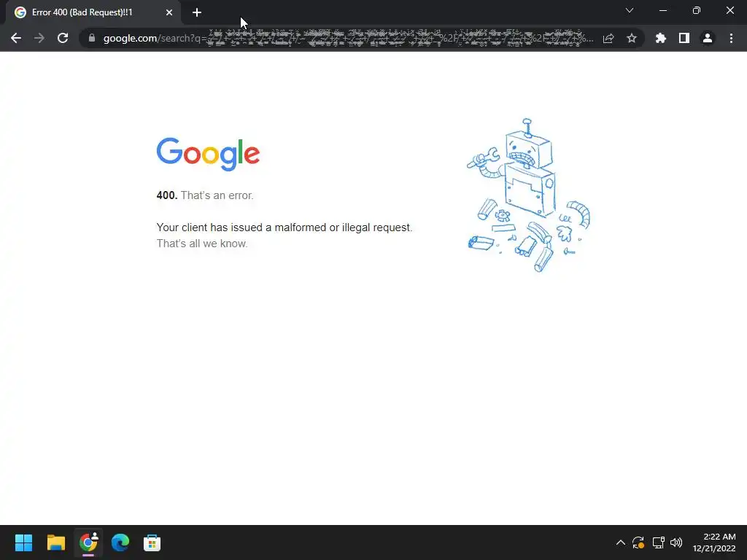747x560 pixels.
Task: Click the text '400. That's an error.'
Action: [205, 195]
